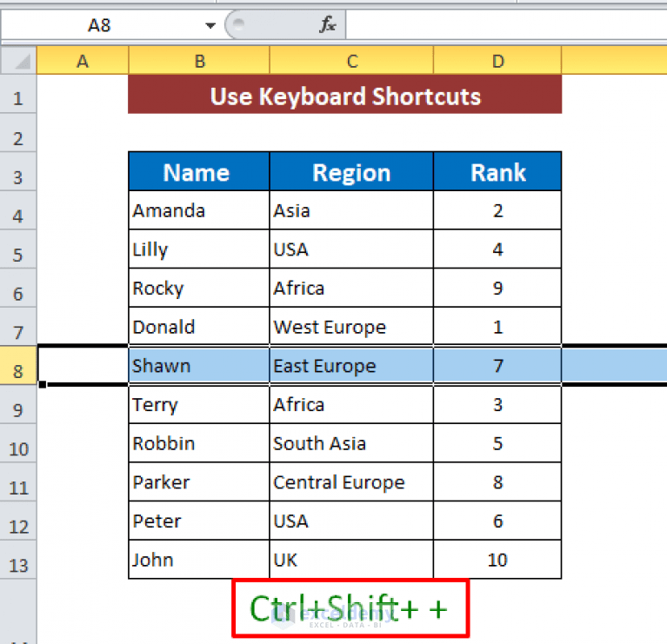Select Robbin's rank cell showing 5

(497, 443)
